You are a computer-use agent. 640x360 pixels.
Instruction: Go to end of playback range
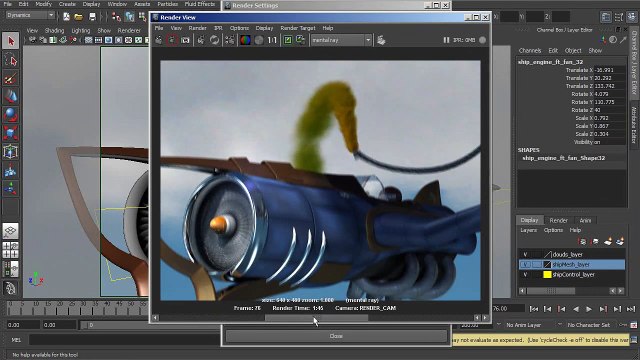point(631,309)
